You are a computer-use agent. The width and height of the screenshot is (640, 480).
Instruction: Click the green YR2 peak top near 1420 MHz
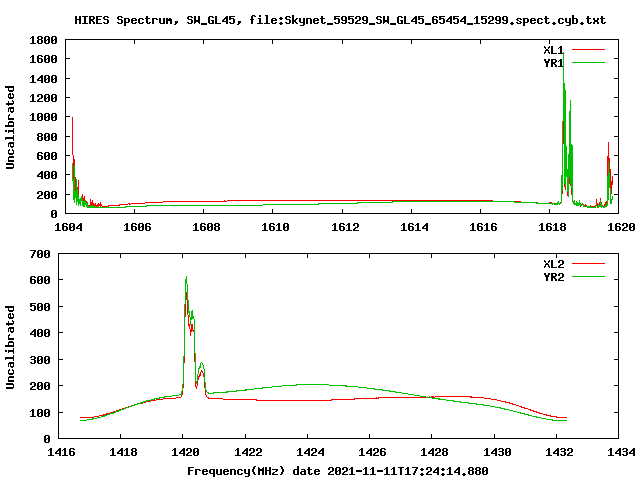[x=186, y=278]
